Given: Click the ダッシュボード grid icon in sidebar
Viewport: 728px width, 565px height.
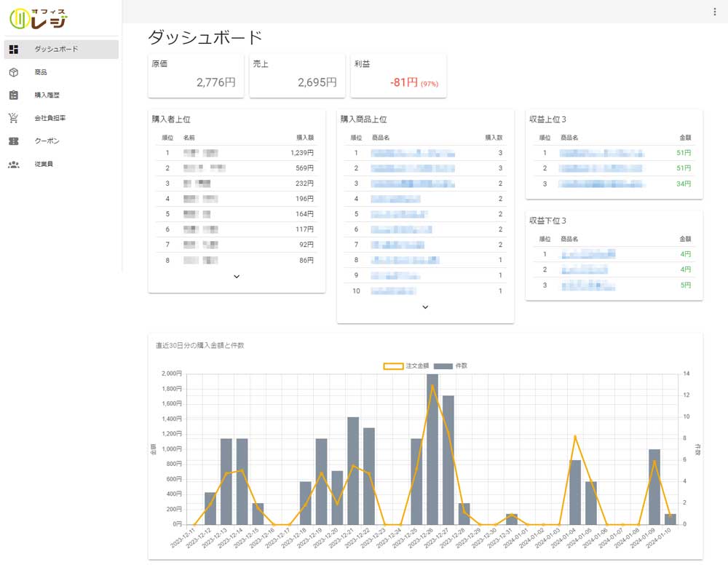Looking at the screenshot, I should pyautogui.click(x=14, y=50).
